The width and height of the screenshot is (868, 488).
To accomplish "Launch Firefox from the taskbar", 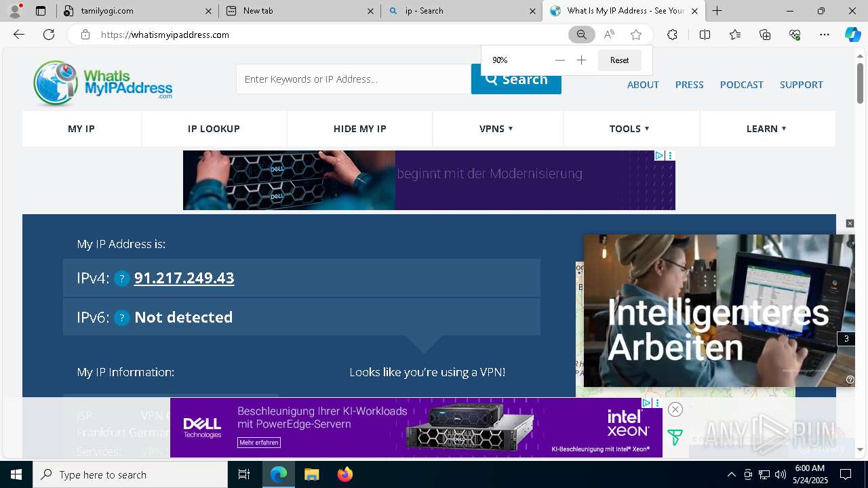I will pyautogui.click(x=345, y=474).
